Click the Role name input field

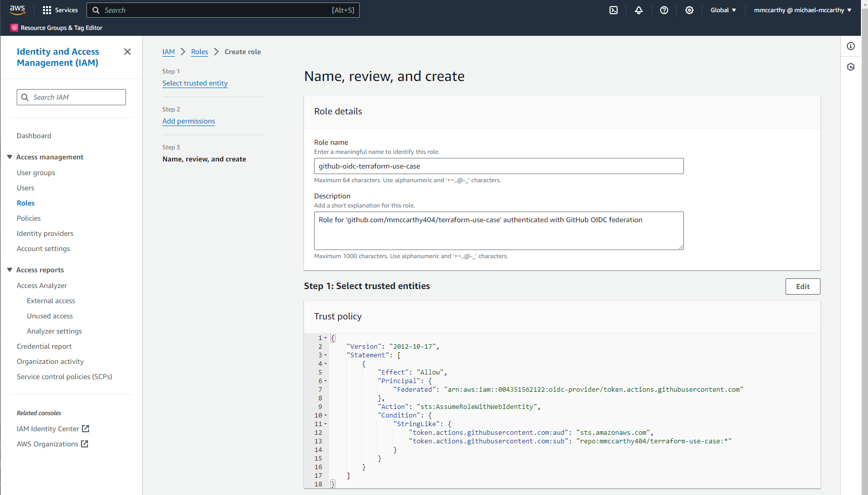click(x=499, y=166)
